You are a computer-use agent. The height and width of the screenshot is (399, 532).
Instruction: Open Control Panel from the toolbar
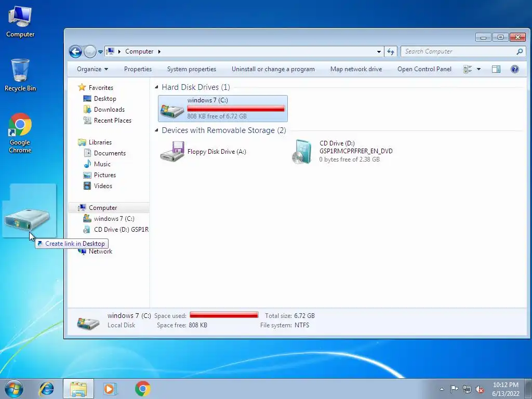pyautogui.click(x=424, y=69)
